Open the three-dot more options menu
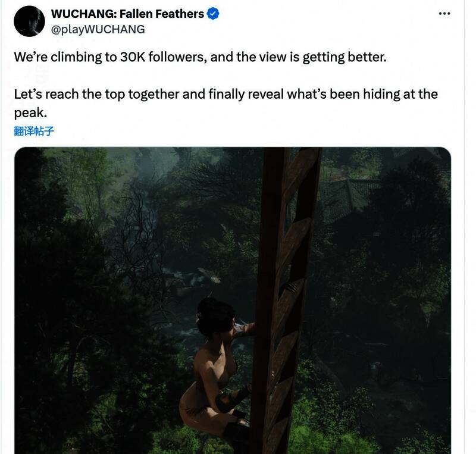The width and height of the screenshot is (476, 454). [x=444, y=14]
